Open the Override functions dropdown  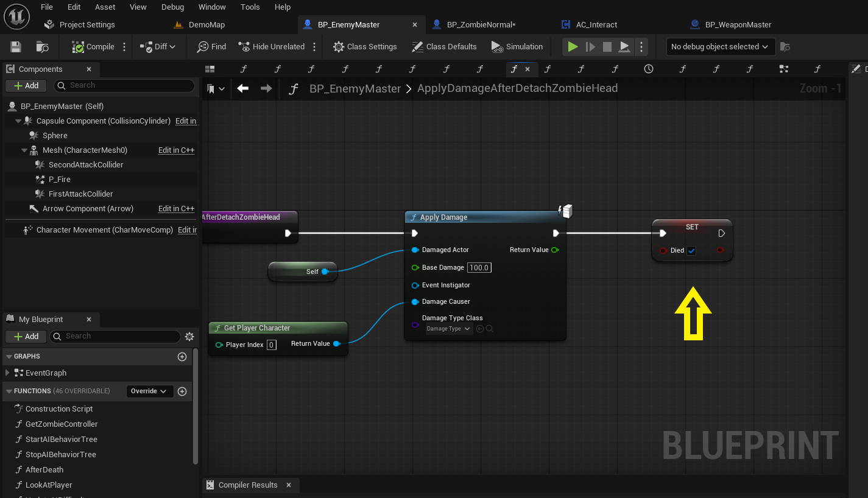pyautogui.click(x=149, y=391)
